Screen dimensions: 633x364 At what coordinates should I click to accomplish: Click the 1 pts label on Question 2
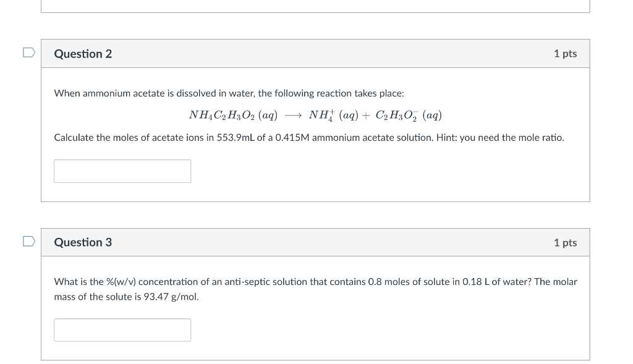[x=566, y=54]
